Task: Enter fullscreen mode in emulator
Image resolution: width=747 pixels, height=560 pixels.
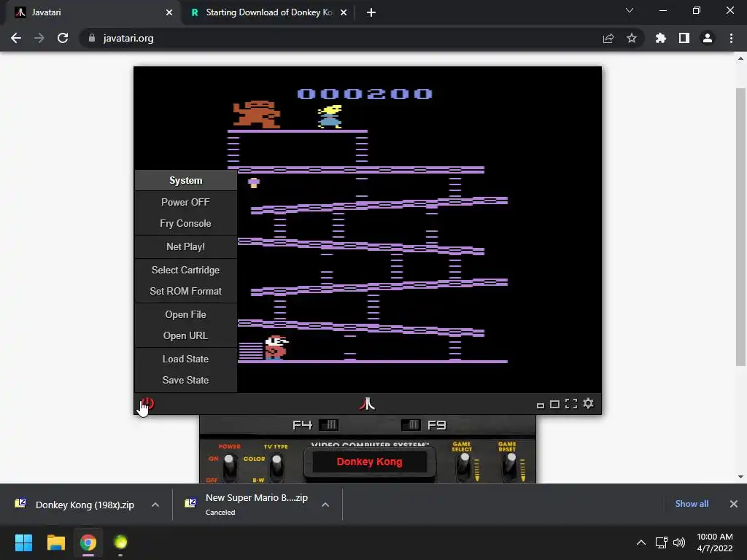Action: click(571, 404)
